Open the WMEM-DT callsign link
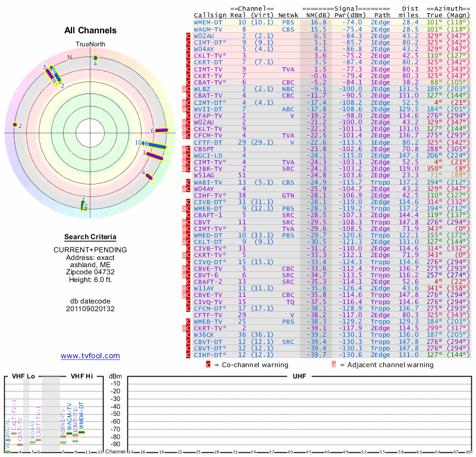This screenshot has height=457, width=476. coord(208,22)
